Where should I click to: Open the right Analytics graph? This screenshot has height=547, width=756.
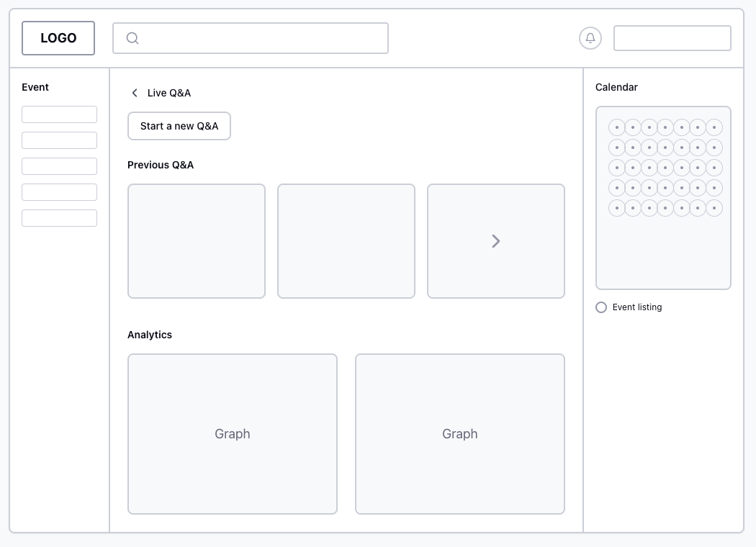tap(460, 434)
